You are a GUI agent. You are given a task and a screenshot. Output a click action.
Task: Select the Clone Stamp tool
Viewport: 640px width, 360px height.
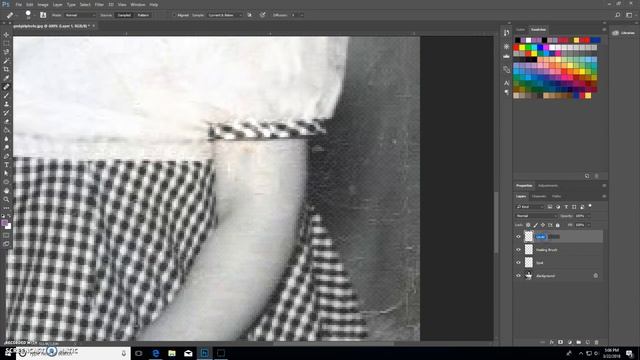pyautogui.click(x=6, y=104)
